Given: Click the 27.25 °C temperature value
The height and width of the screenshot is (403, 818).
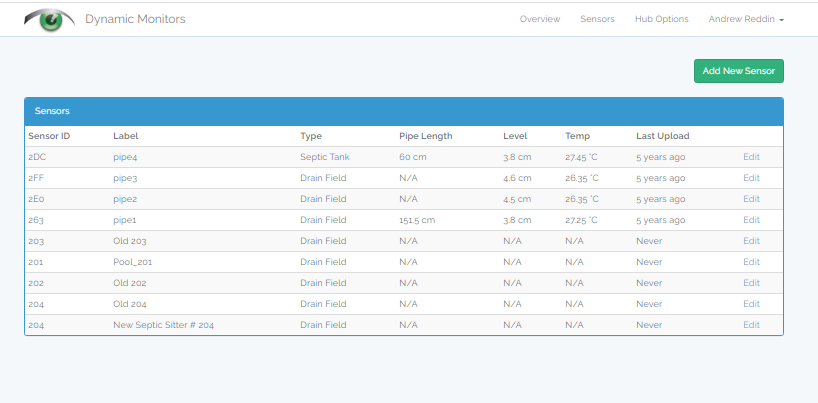Looking at the screenshot, I should click(582, 220).
